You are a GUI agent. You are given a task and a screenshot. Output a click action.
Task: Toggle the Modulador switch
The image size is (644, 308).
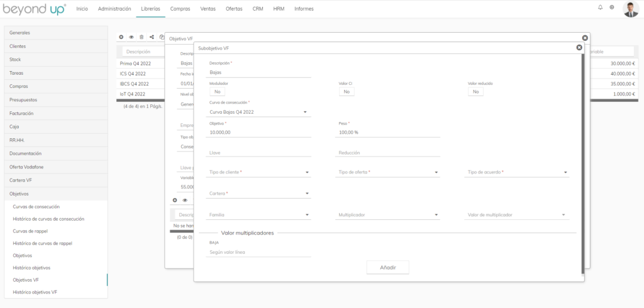click(x=216, y=92)
